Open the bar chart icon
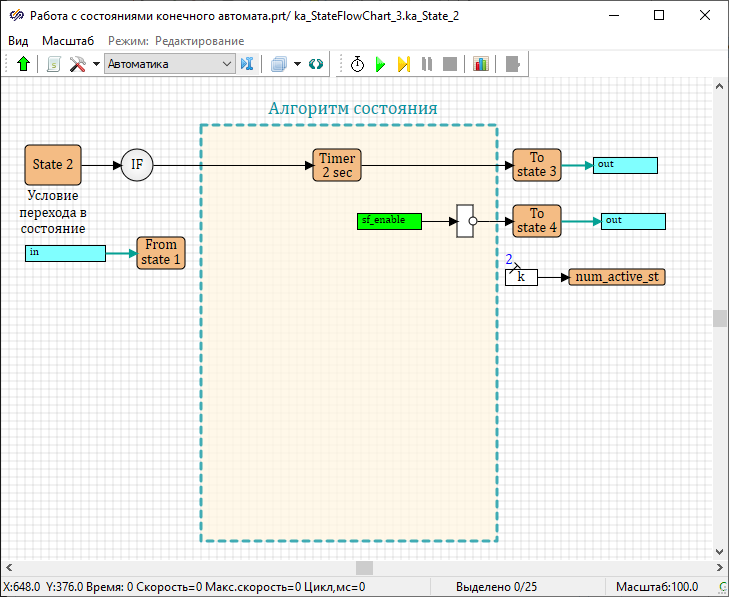 (x=481, y=64)
